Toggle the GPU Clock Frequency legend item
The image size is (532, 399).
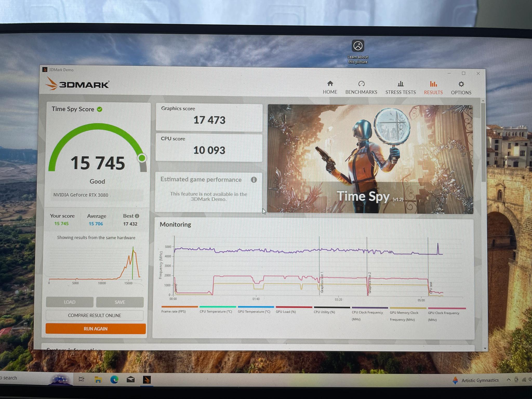click(447, 315)
